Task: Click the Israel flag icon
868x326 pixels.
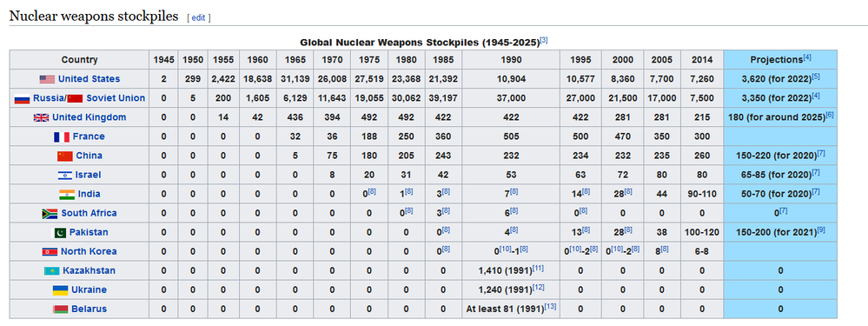Action: pyautogui.click(x=65, y=175)
